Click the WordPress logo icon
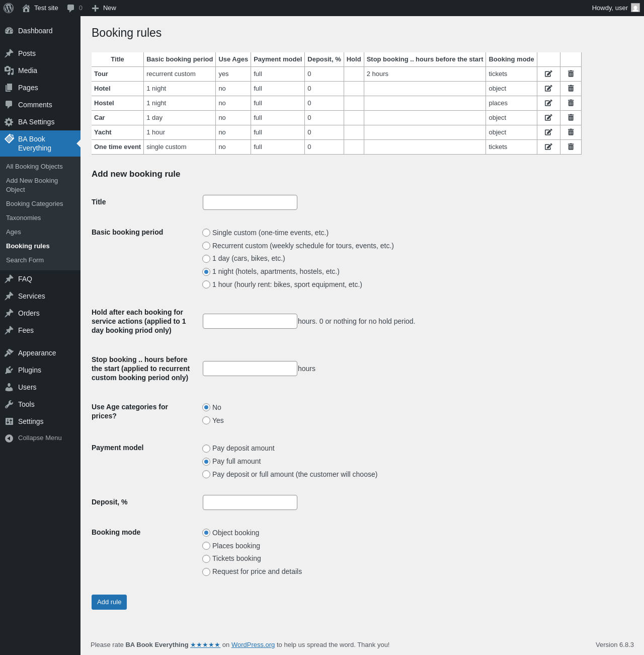Image resolution: width=644 pixels, height=655 pixels. pyautogui.click(x=9, y=8)
